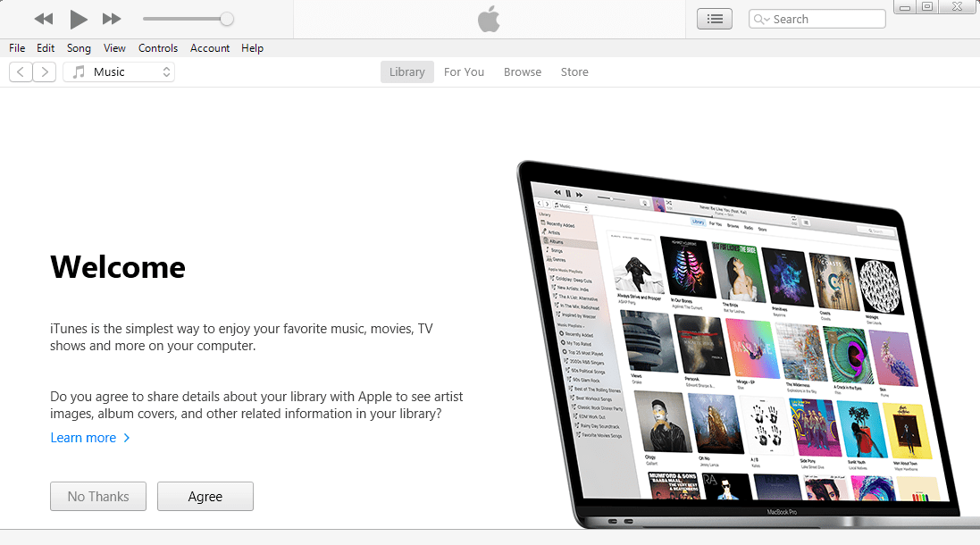
Task: Click the Play button
Action: pyautogui.click(x=78, y=18)
